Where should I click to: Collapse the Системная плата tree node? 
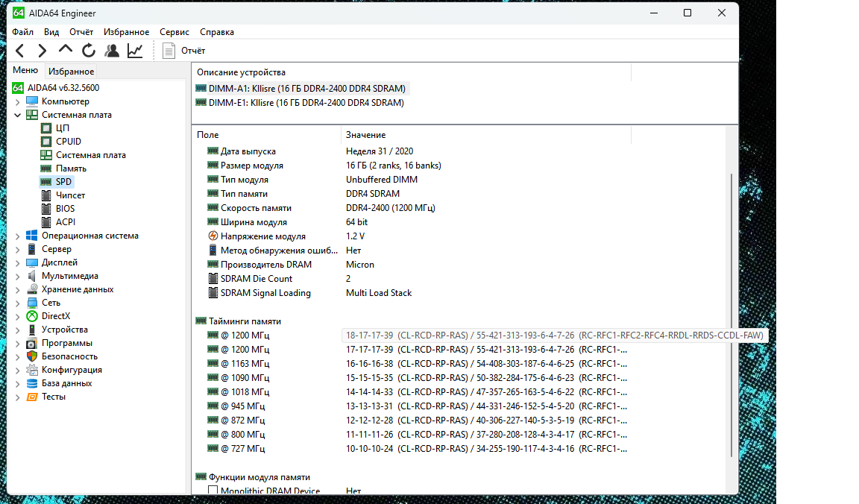18,115
